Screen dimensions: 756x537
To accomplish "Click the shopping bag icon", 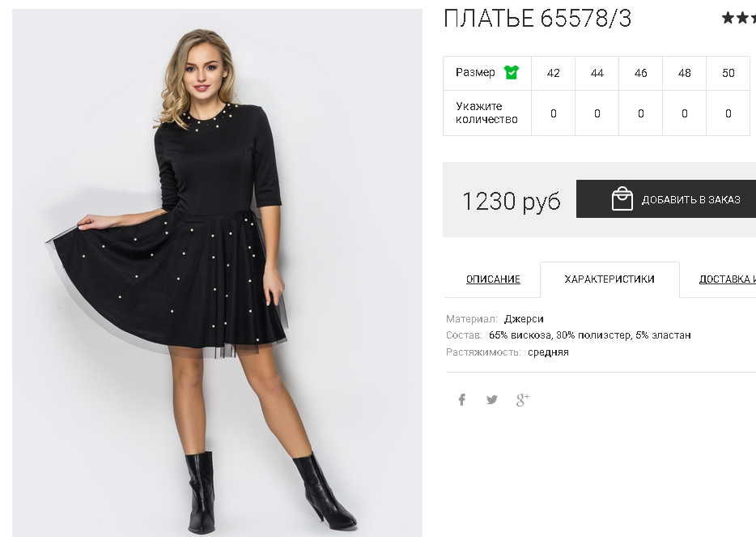I will tap(622, 198).
